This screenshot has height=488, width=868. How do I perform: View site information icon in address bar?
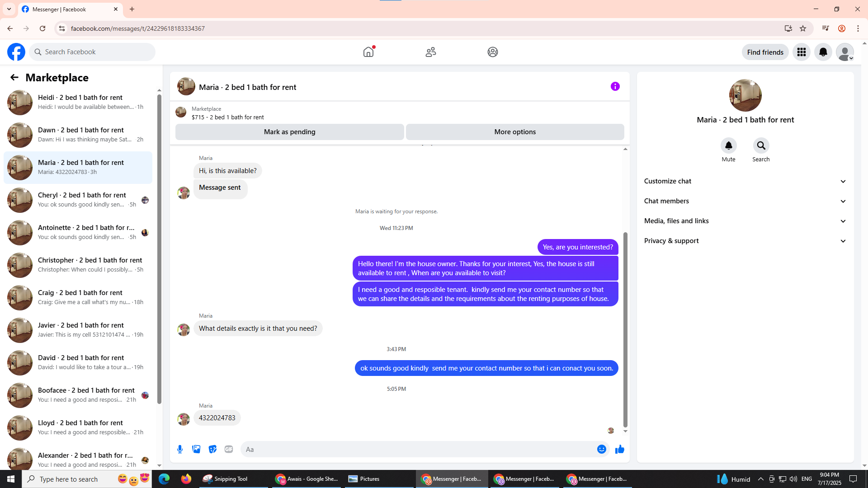61,28
